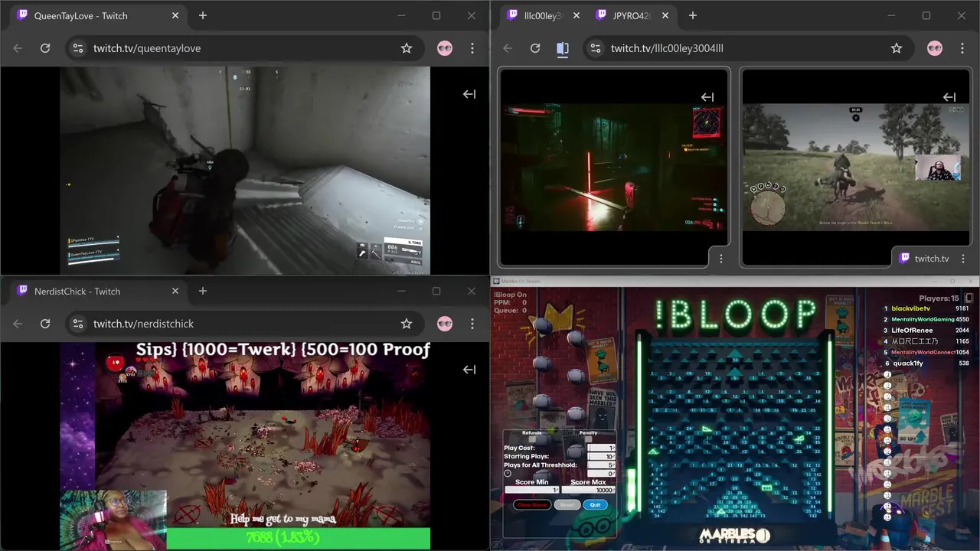Reload the QueenTayLove Twitch page
Screen dimensions: 980x551
pyautogui.click(x=45, y=48)
